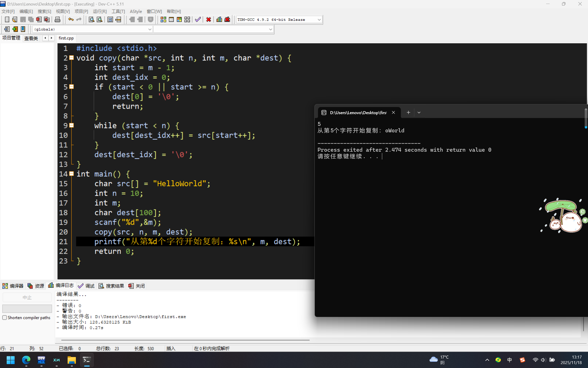Screen dimensions: 588x368
Task: Enable Shorten compiler paths checkbox
Action: click(x=5, y=317)
